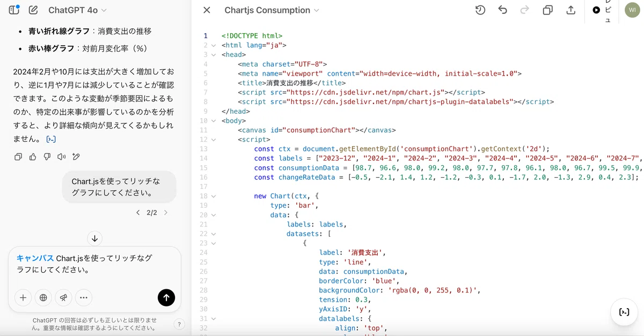Image resolution: width=644 pixels, height=336 pixels.
Task: Share the canvas via upload icon
Action: coord(571,10)
